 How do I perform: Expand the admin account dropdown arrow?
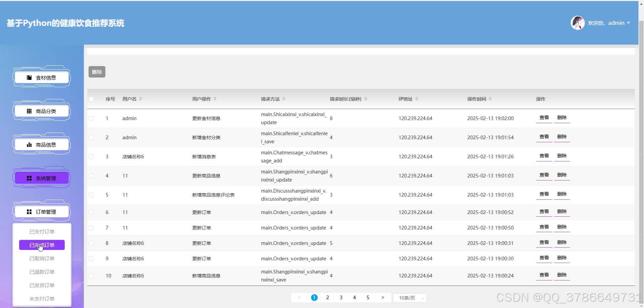point(628,23)
